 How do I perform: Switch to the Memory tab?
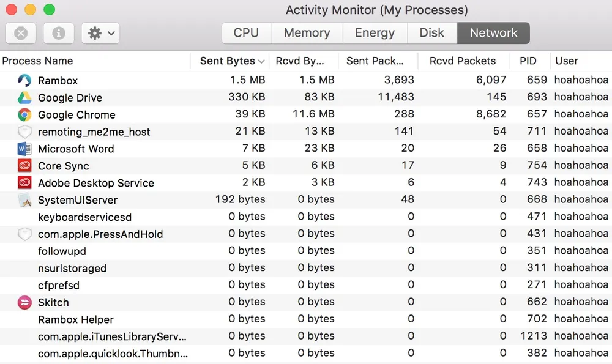pyautogui.click(x=307, y=33)
